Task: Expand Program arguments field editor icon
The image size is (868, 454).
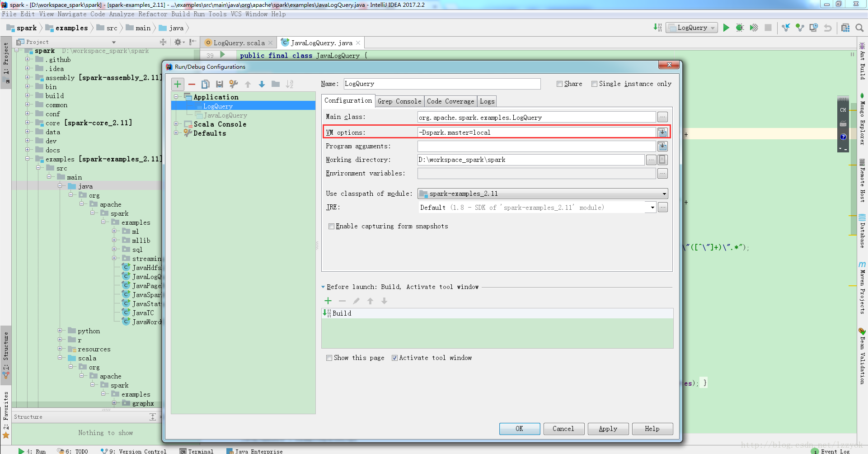Action: pos(662,146)
